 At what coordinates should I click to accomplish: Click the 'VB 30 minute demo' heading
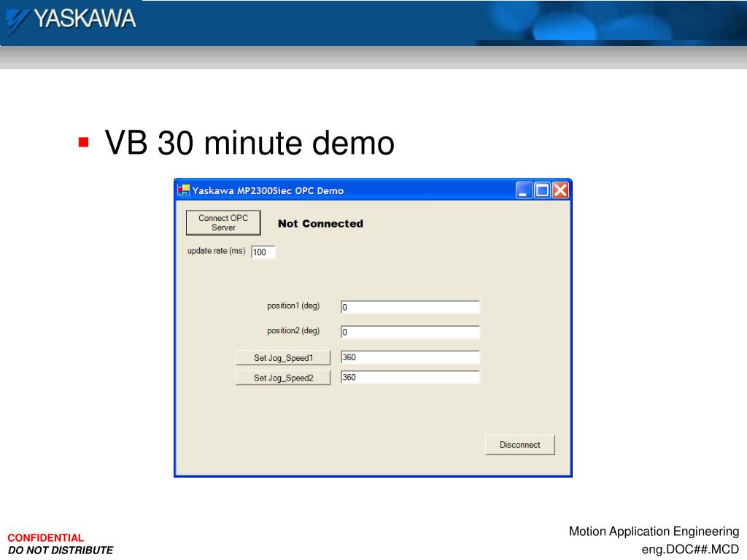point(249,142)
